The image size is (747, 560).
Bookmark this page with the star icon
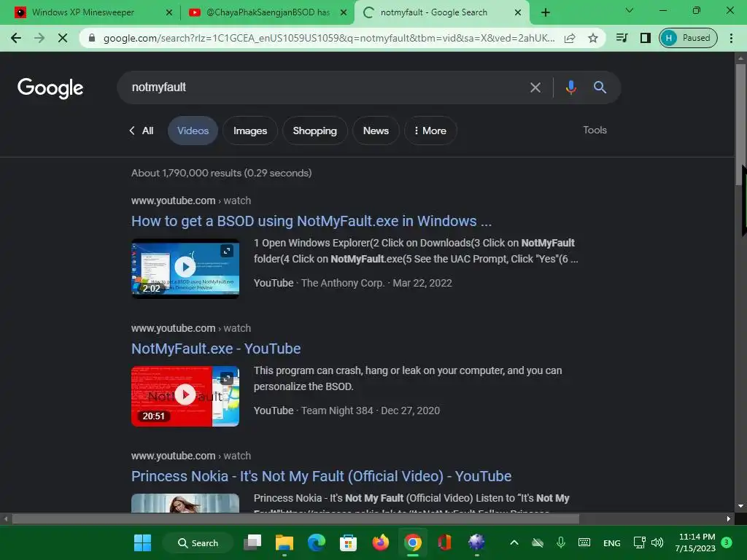tap(592, 38)
